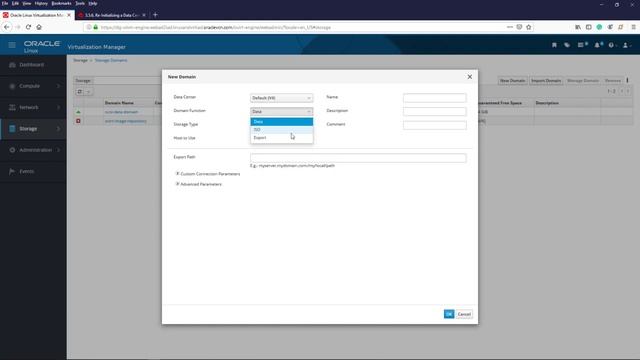Click the Comment input field

tap(434, 125)
